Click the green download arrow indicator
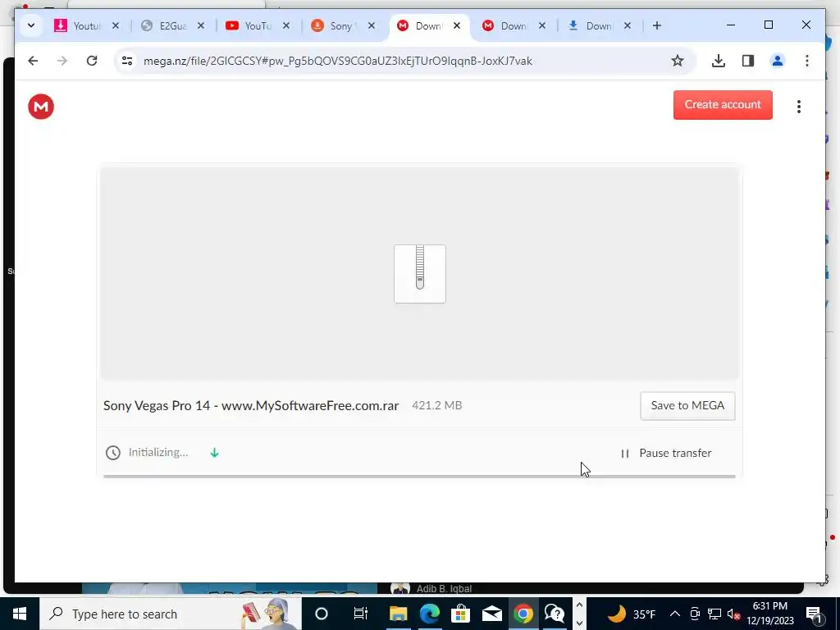 [x=214, y=453]
